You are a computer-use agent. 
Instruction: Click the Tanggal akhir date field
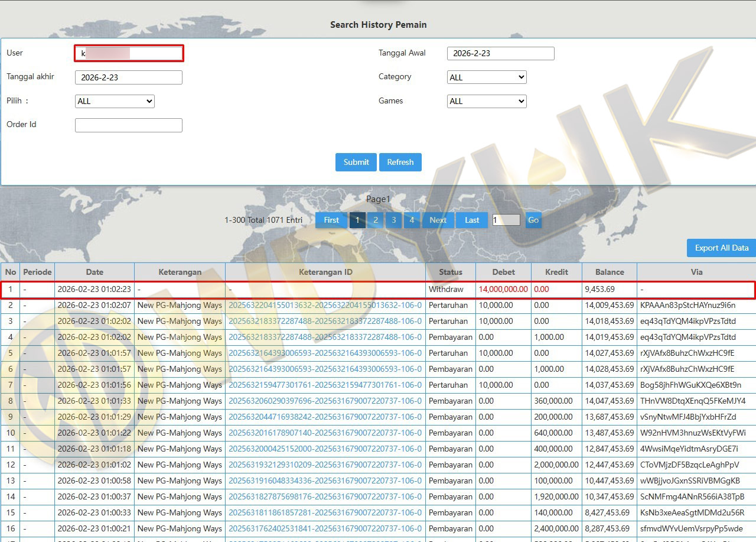128,77
